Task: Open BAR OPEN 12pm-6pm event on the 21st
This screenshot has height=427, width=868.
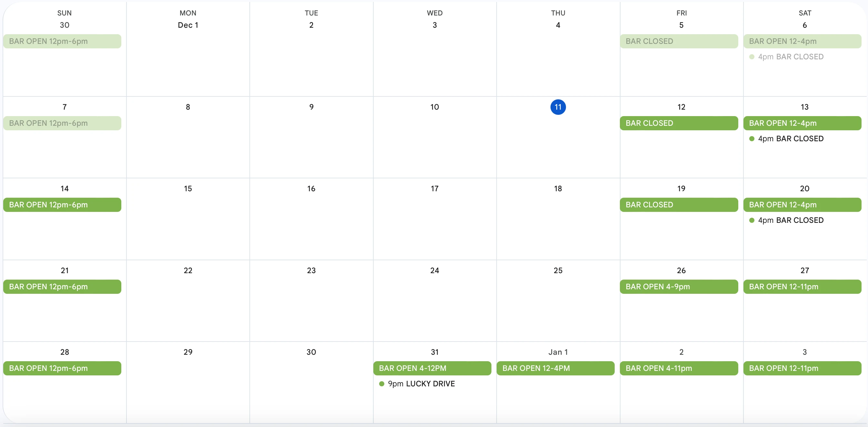Action: pyautogui.click(x=62, y=287)
